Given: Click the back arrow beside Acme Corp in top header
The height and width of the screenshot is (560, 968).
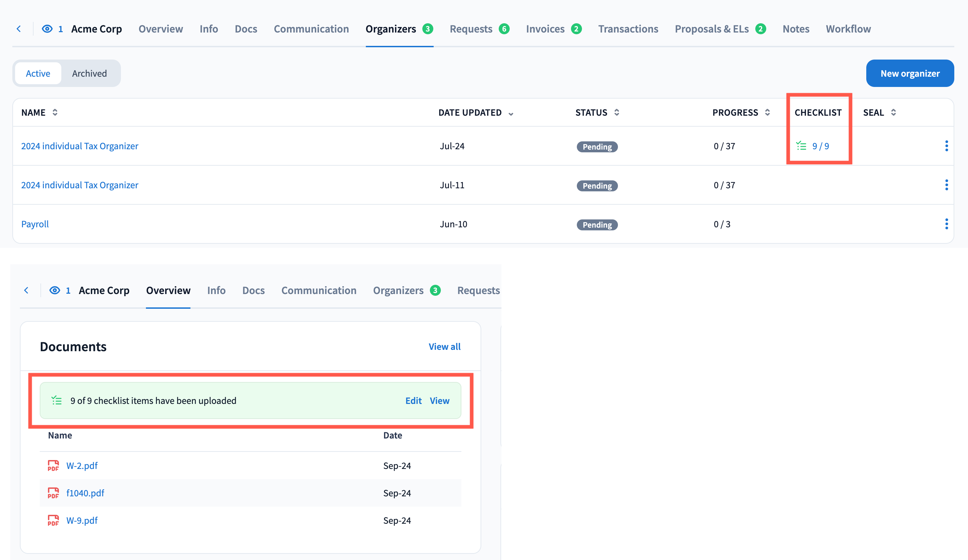Looking at the screenshot, I should tap(18, 29).
